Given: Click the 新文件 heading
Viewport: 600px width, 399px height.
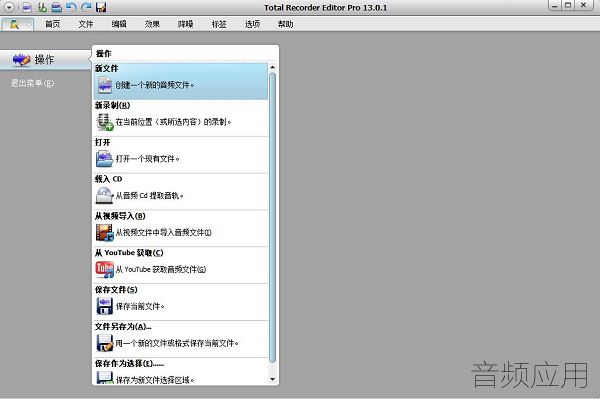Looking at the screenshot, I should (107, 68).
